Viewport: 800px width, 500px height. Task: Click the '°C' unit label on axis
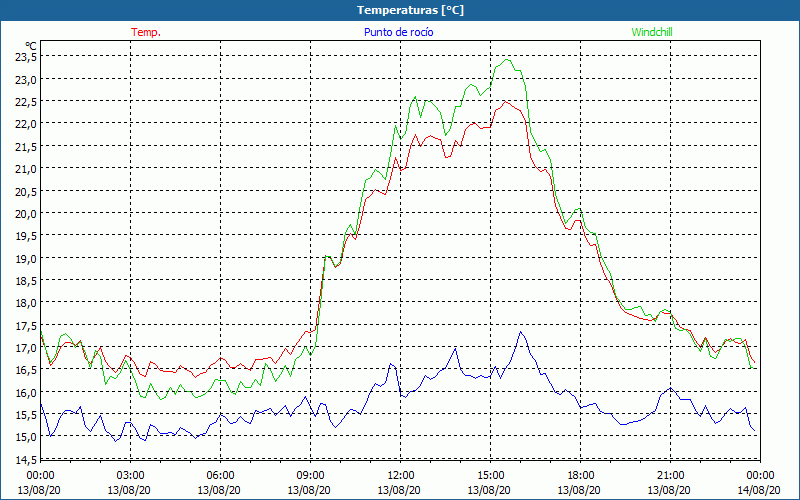click(x=31, y=46)
